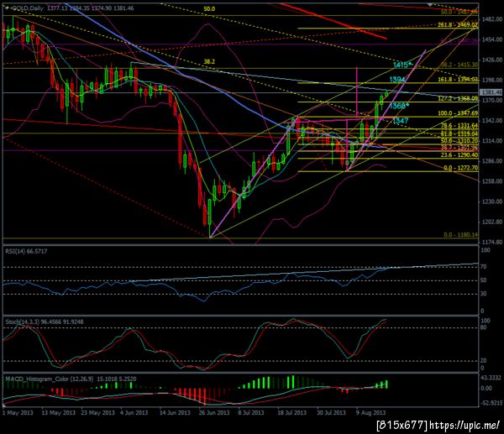Select the GOLD,Daily chart title text

coord(27,8)
